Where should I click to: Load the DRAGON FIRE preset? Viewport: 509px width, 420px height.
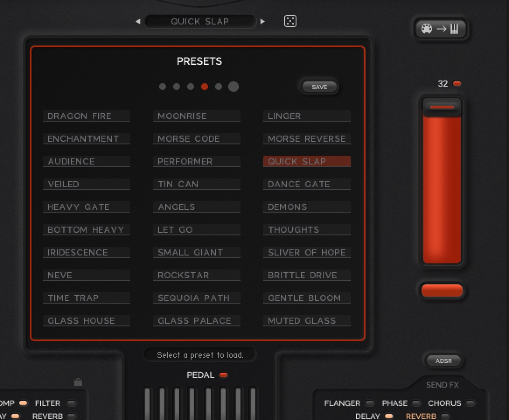click(86, 116)
